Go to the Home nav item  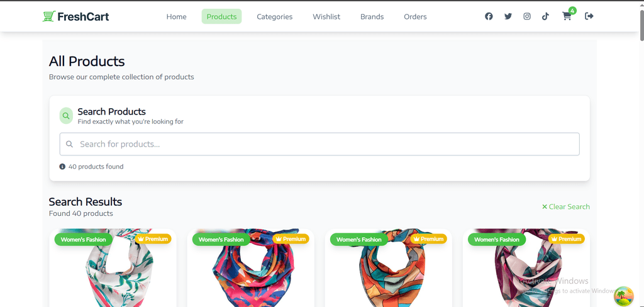point(176,16)
